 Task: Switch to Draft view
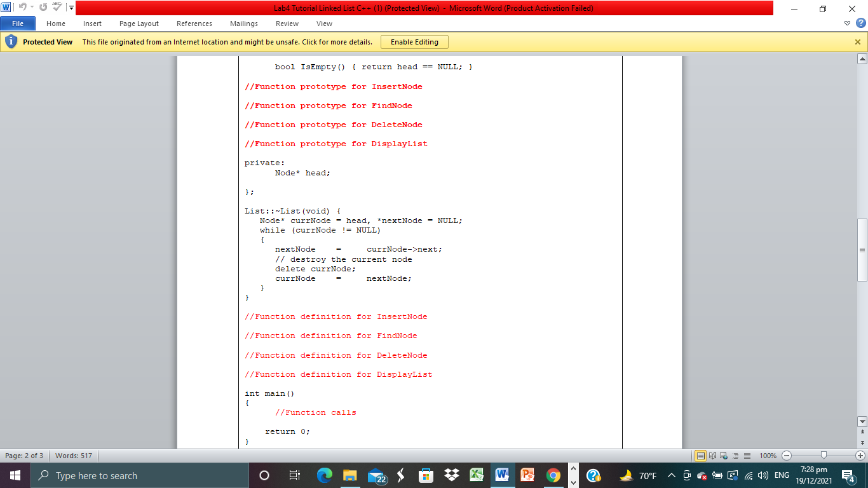coord(746,456)
